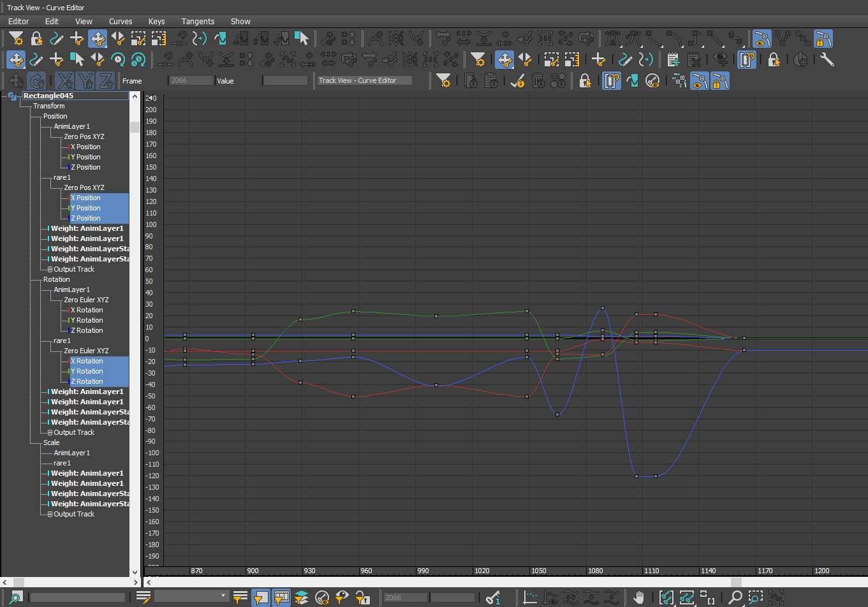868x607 pixels.
Task: Click the Remove Note Track notepad-X icon
Action: (x=694, y=60)
